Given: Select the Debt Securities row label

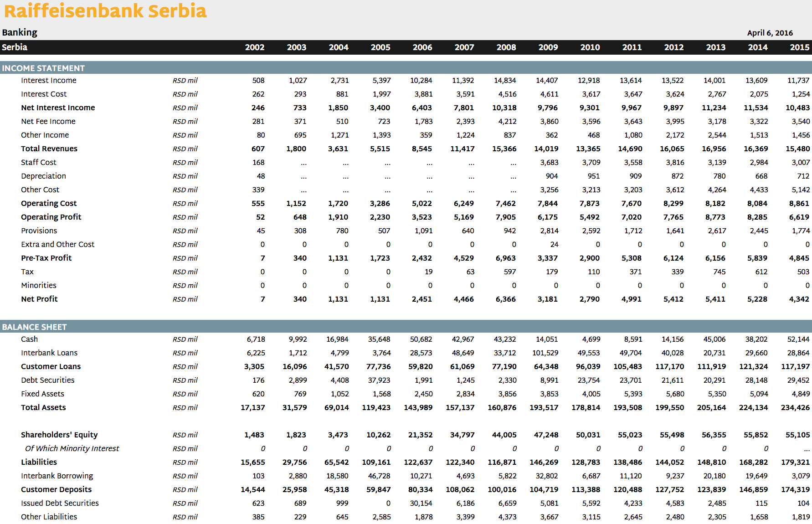Looking at the screenshot, I should coord(47,380).
